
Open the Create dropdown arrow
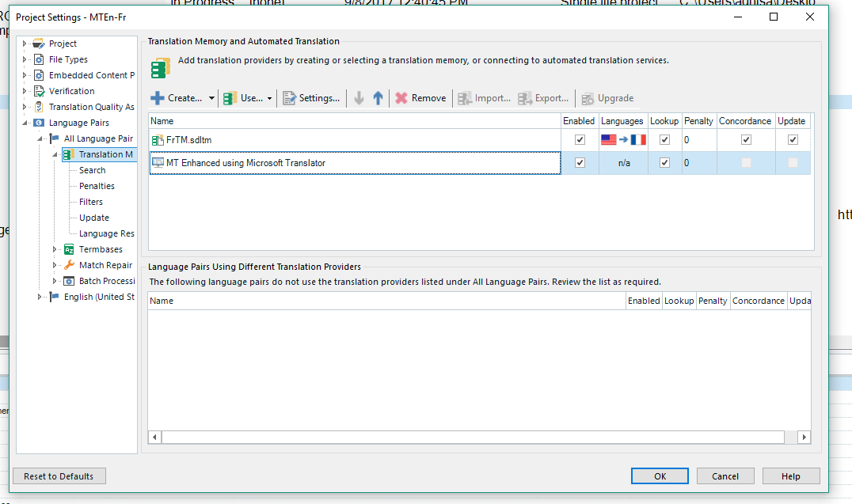211,98
